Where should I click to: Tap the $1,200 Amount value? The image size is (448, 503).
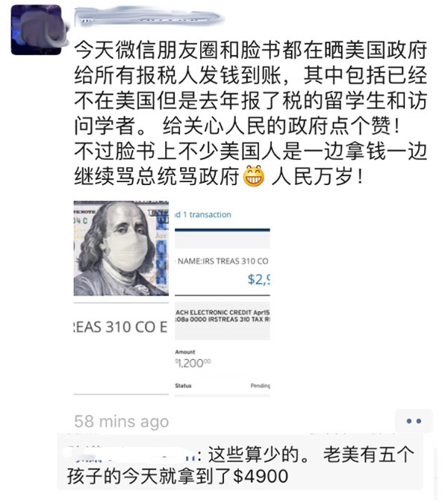pos(193,363)
